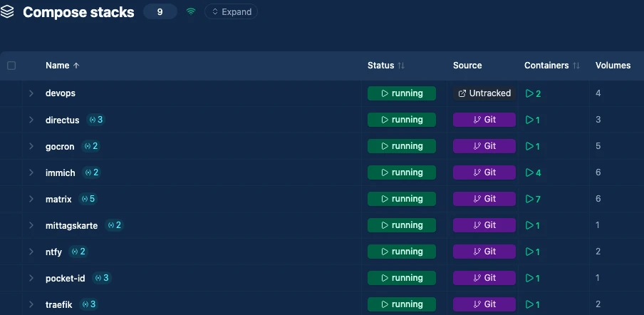Open the directus stack name
Image resolution: width=644 pixels, height=315 pixels.
pyautogui.click(x=63, y=120)
